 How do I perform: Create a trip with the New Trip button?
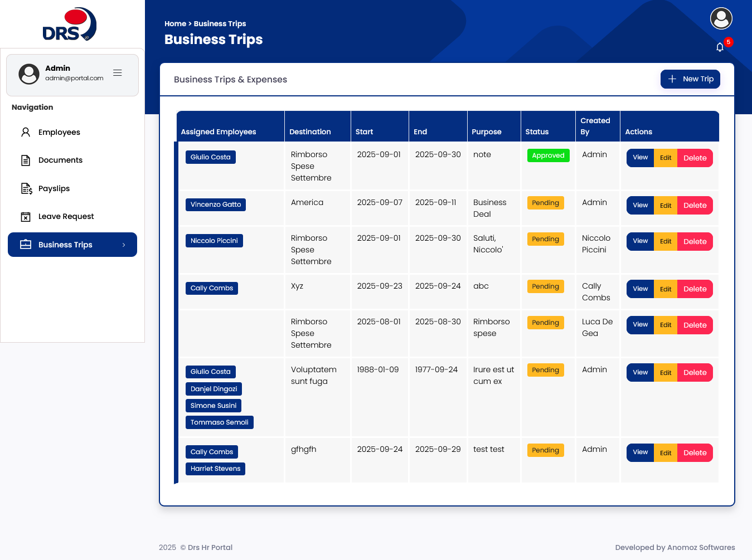tap(690, 79)
